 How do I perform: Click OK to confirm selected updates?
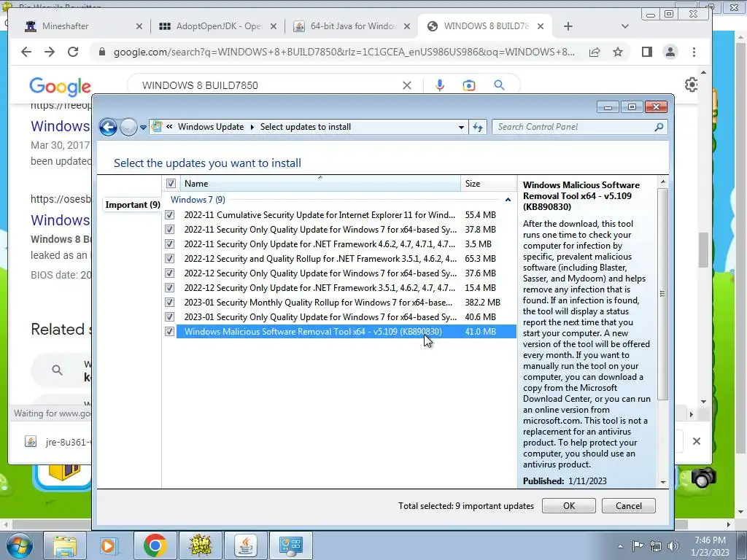pyautogui.click(x=569, y=506)
